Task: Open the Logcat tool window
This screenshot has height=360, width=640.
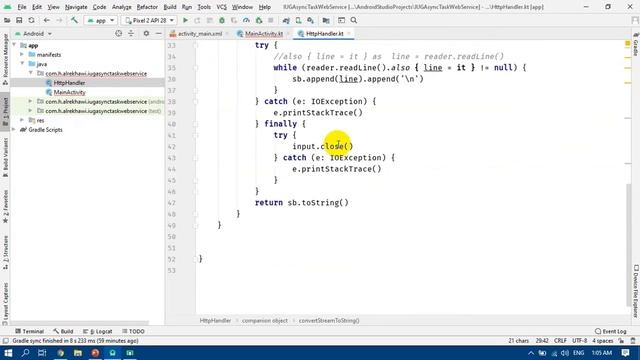Action: tap(98, 331)
